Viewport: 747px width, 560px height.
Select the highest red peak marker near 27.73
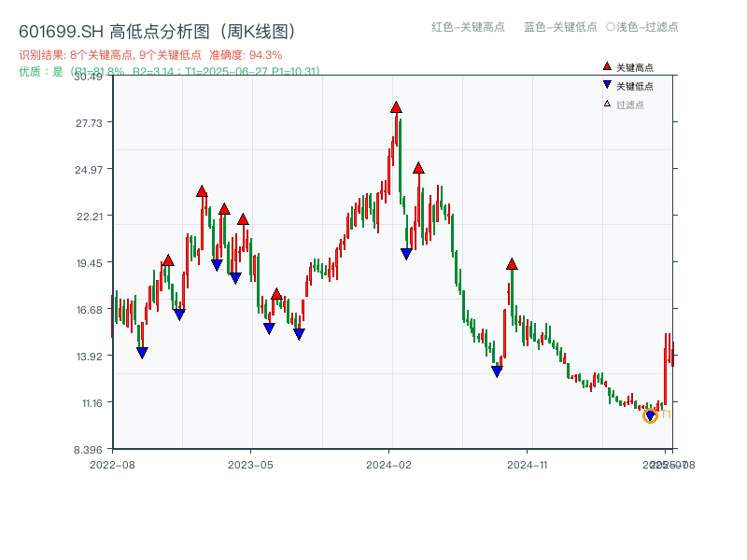395,108
